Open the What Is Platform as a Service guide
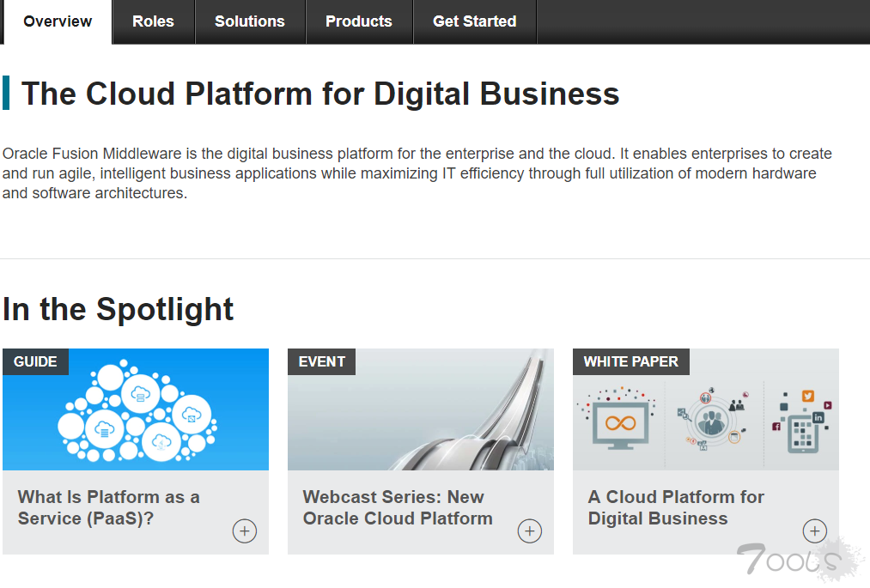Screen dimensions: 870x588 108,506
